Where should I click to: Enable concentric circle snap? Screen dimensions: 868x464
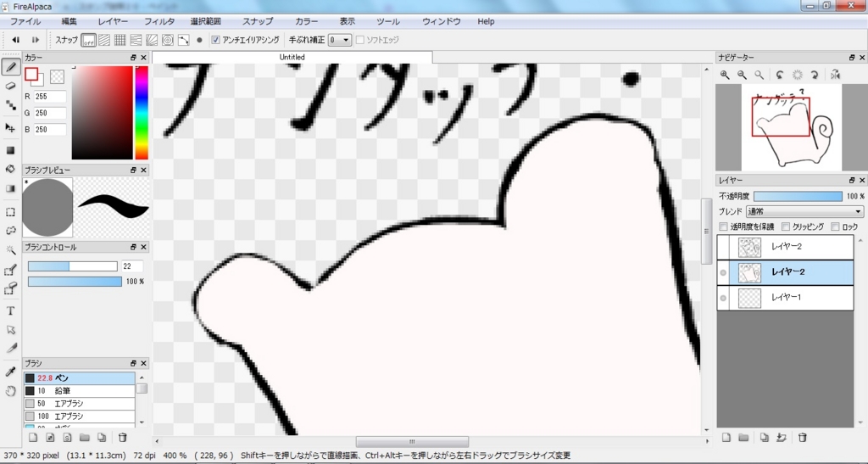168,40
